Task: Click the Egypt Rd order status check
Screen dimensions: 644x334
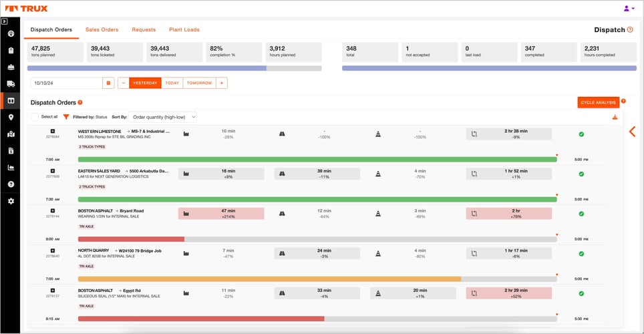Action: coord(581,294)
